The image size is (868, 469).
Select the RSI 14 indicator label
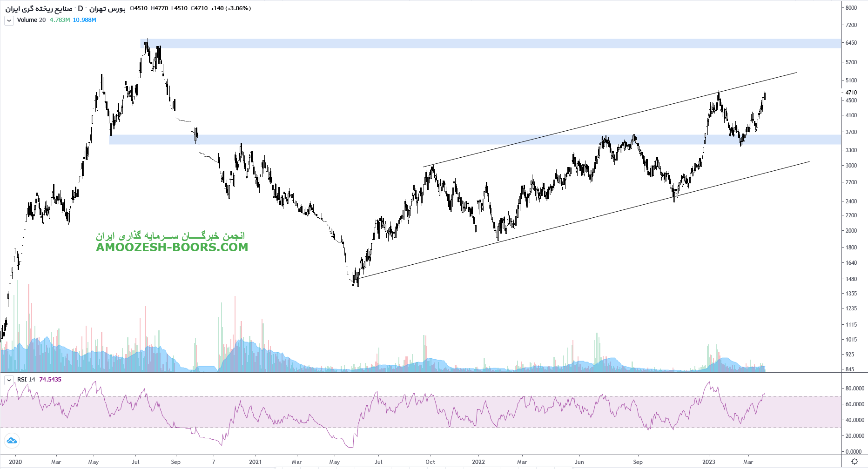pyautogui.click(x=26, y=380)
